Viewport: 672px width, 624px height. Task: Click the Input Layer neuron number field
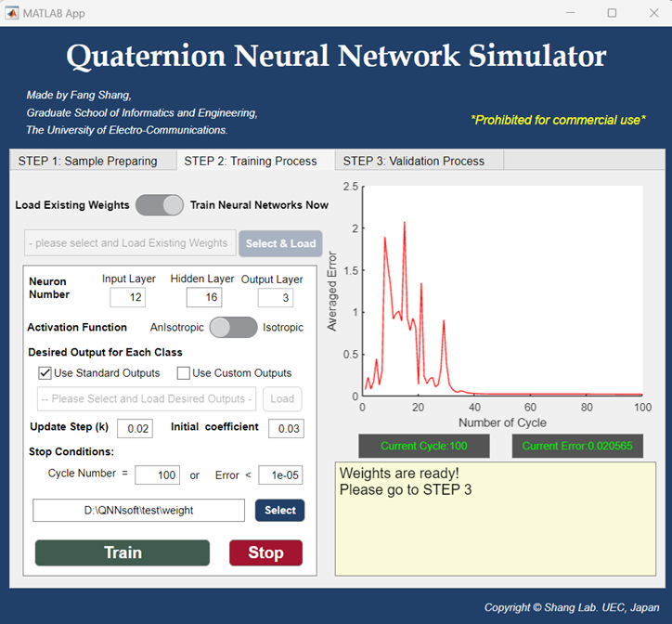[128, 297]
